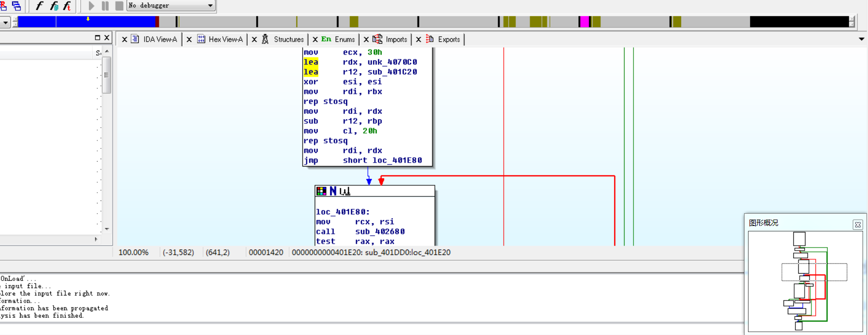Open the 'No debugger' selection dropdown

point(171,5)
